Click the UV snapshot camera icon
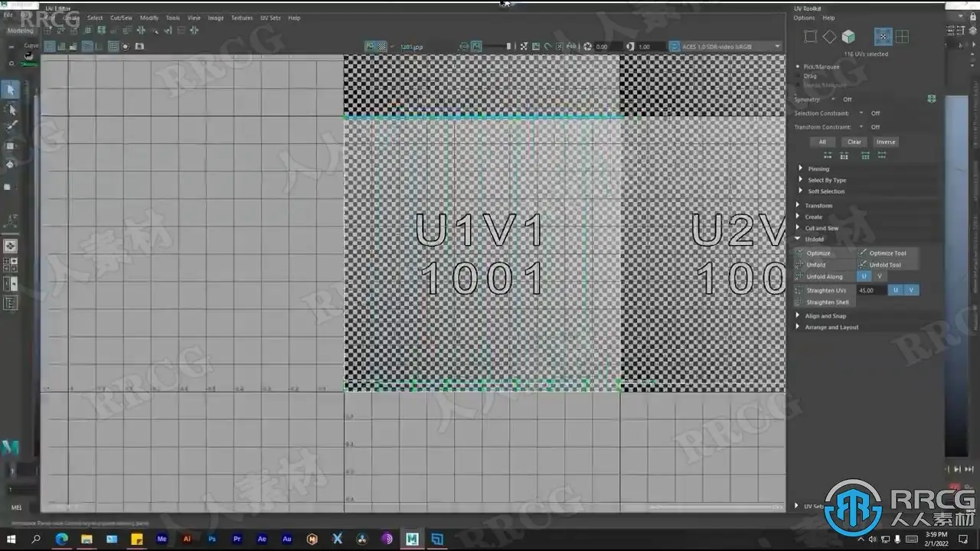This screenshot has width=980, height=551. 139,47
